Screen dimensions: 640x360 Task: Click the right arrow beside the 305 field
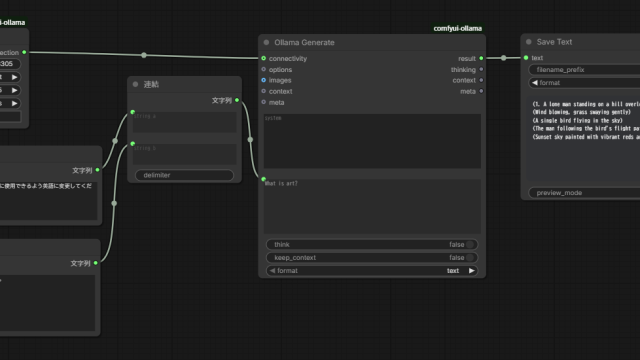pyautogui.click(x=15, y=77)
